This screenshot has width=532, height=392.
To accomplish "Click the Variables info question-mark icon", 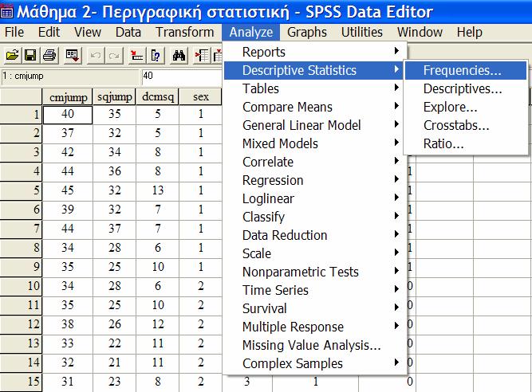I will coord(156,55).
